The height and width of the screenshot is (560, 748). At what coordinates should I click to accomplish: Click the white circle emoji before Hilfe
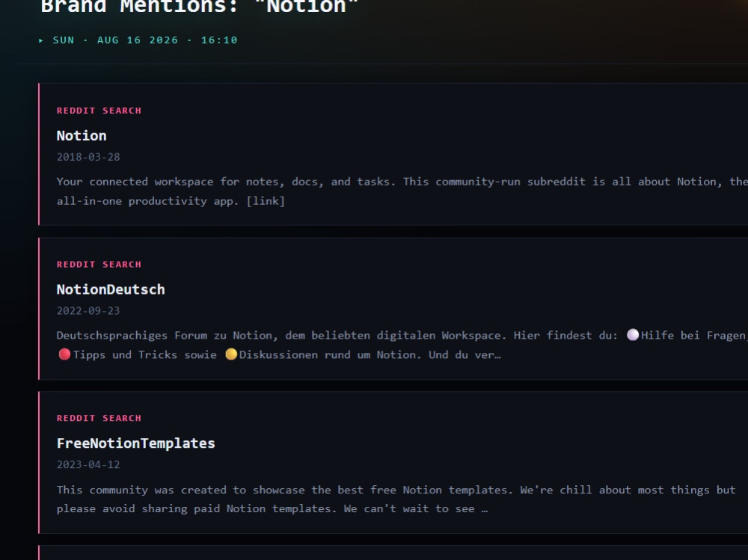pos(633,335)
